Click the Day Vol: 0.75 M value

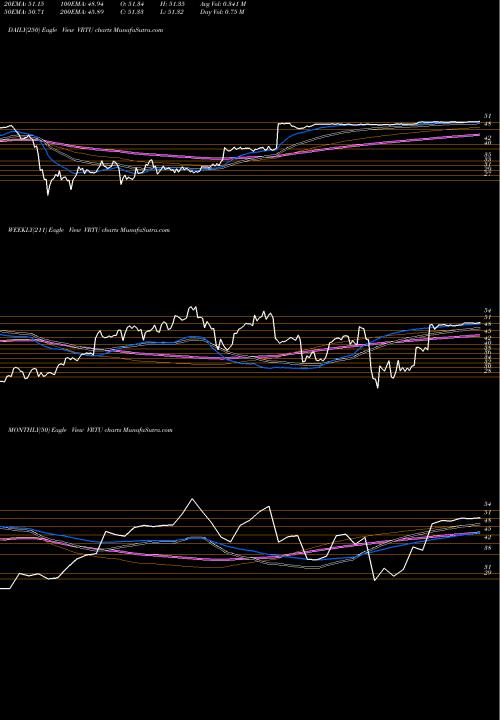click(222, 12)
